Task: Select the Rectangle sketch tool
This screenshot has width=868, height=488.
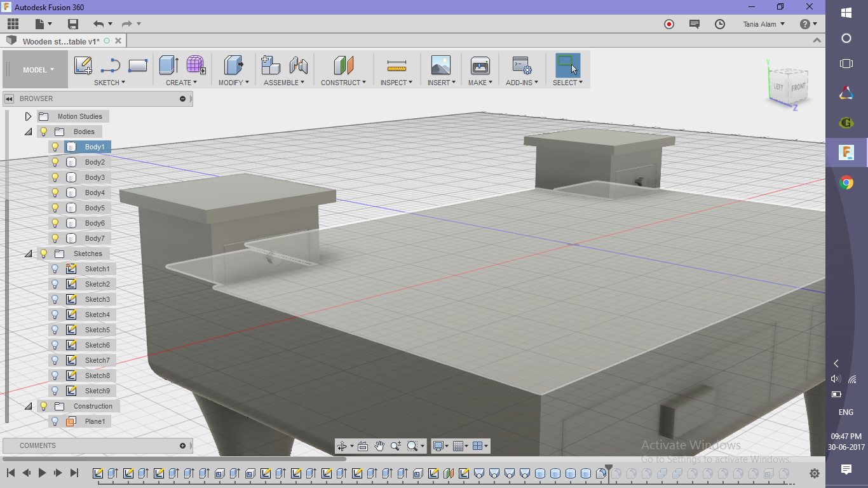Action: coord(138,65)
